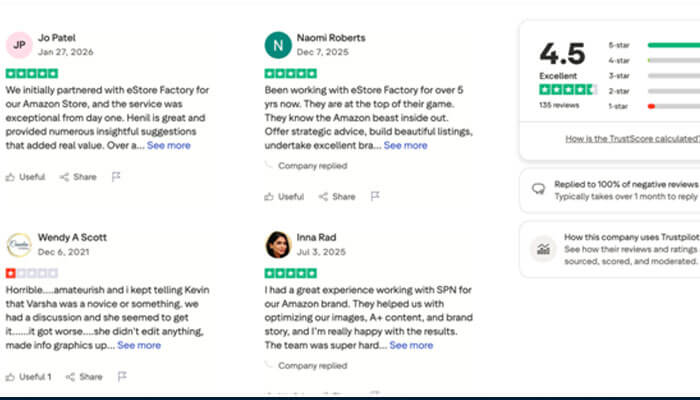Open Naomi Roberts' reviewer name link
700x400 pixels.
331,38
